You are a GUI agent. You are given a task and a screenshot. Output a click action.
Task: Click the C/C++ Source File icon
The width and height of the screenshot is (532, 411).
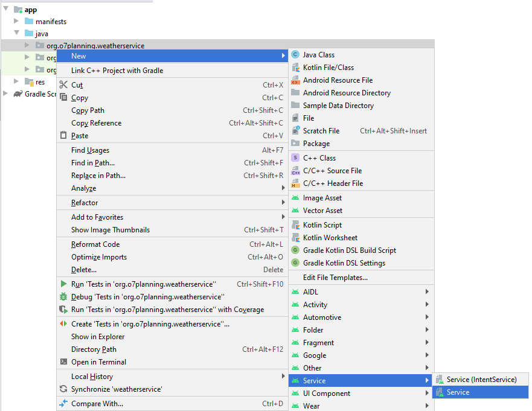click(x=295, y=171)
